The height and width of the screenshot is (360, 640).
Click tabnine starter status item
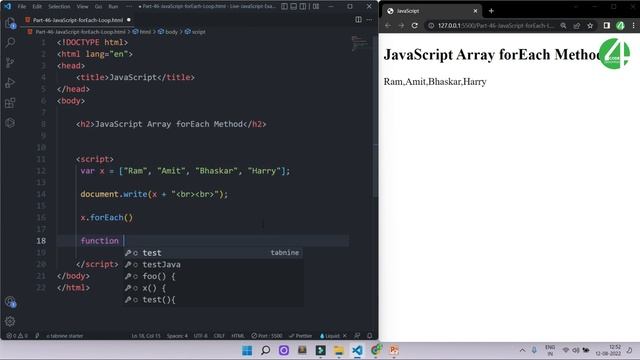64,336
